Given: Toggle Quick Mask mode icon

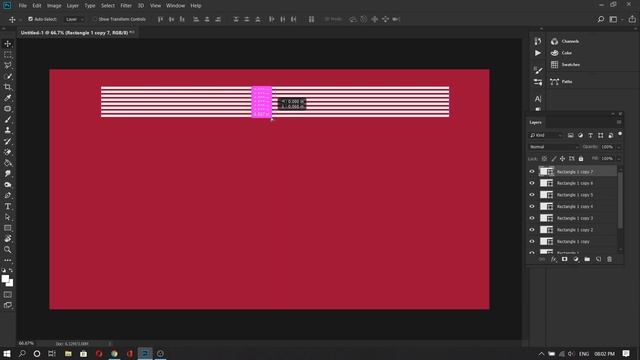Looking at the screenshot, I should click(x=8, y=294).
